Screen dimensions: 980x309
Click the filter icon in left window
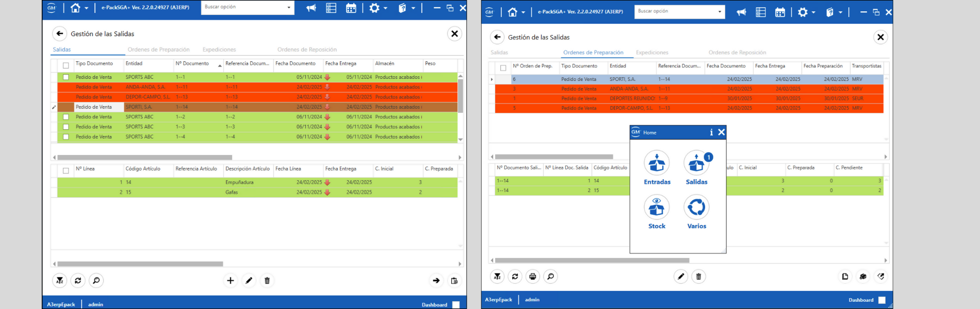click(x=60, y=281)
